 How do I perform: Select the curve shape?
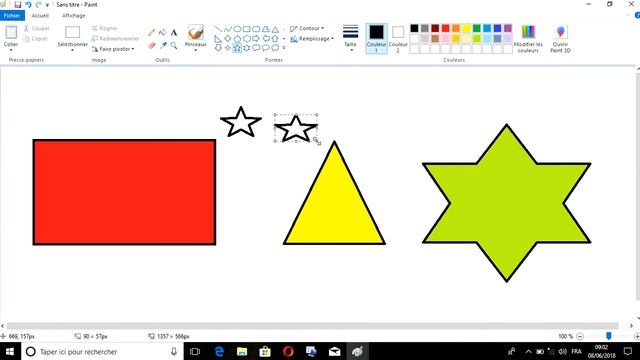(228, 29)
